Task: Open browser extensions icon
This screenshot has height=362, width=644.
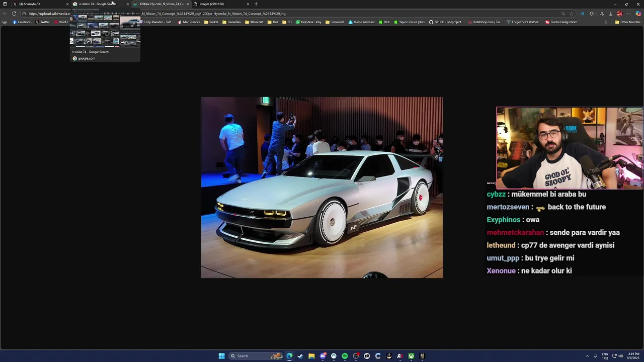Action: (592, 14)
